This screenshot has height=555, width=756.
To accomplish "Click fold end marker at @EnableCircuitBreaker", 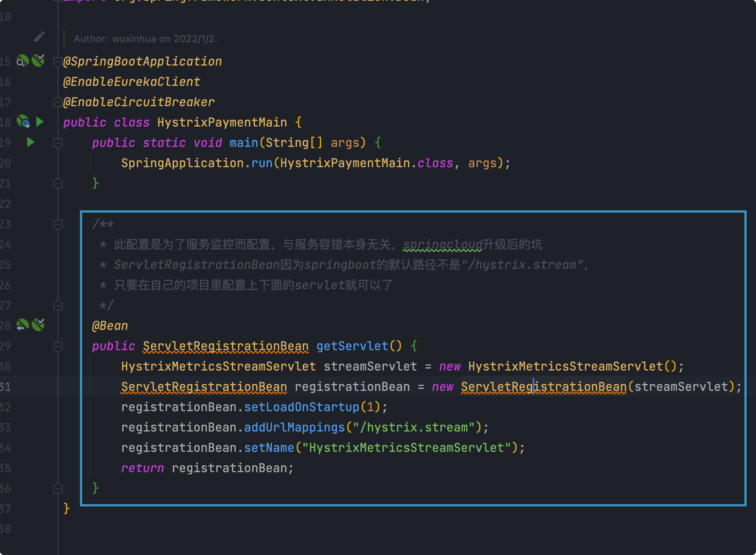I will (x=58, y=102).
